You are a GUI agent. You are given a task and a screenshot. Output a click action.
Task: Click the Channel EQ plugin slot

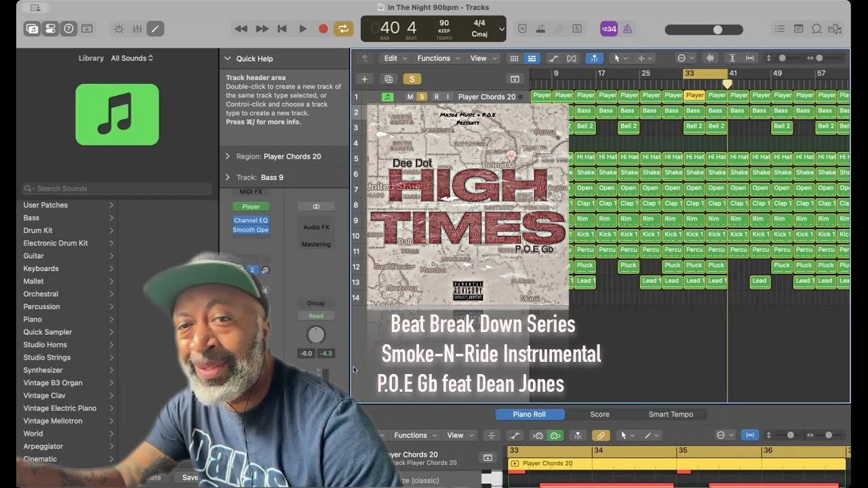click(250, 220)
